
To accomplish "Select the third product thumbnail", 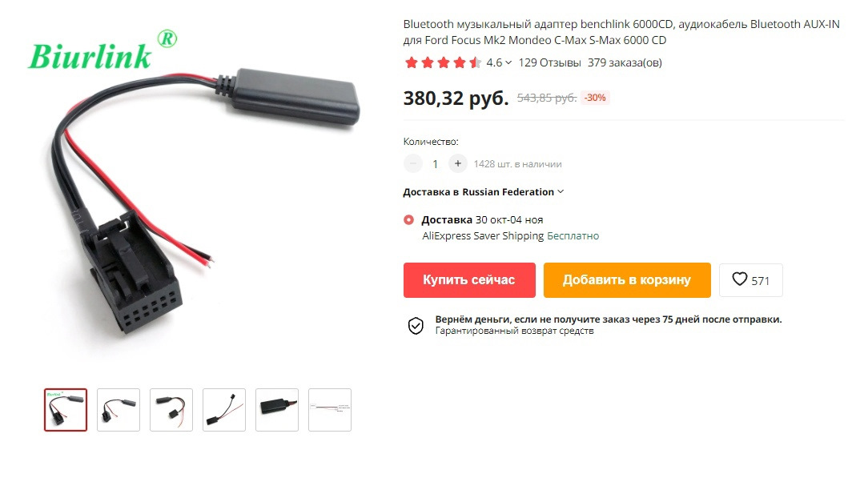I will (x=171, y=410).
